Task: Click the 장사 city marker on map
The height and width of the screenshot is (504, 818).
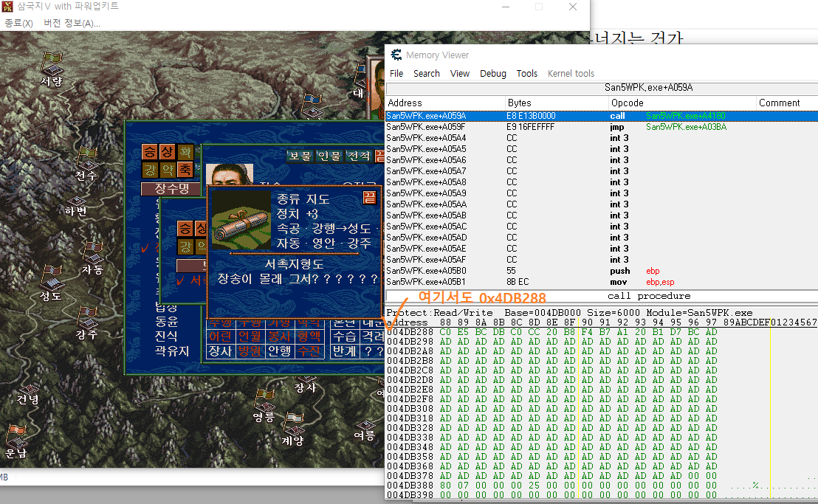Action: (x=306, y=379)
